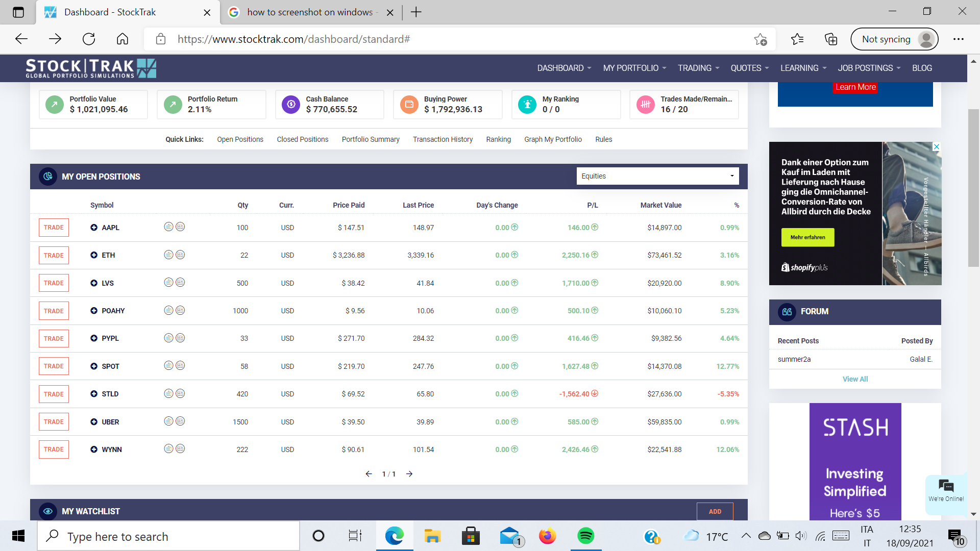Viewport: 980px width, 551px height.
Task: Open the browser home page
Action: (122, 39)
